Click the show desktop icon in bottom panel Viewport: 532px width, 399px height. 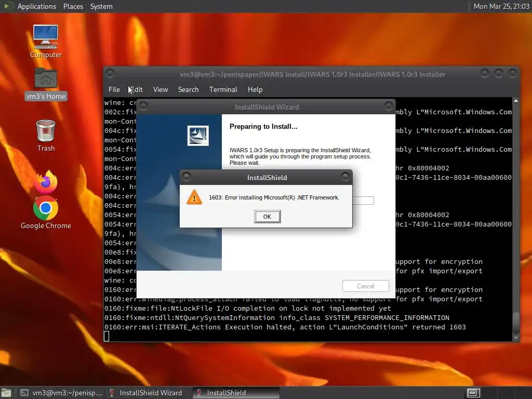[6, 393]
